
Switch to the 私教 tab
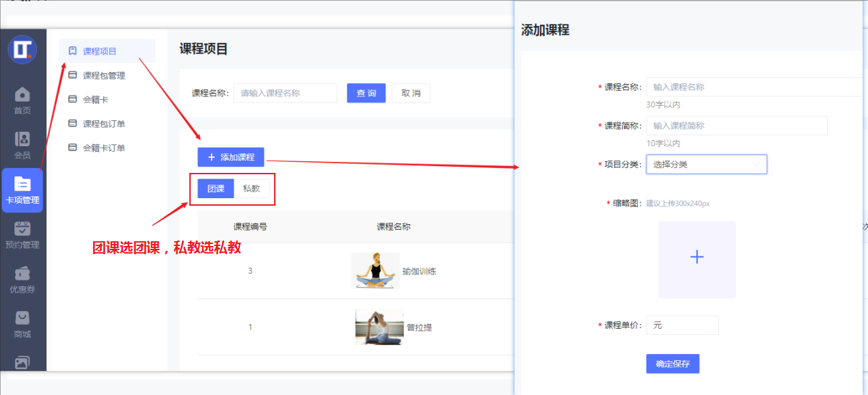point(253,189)
